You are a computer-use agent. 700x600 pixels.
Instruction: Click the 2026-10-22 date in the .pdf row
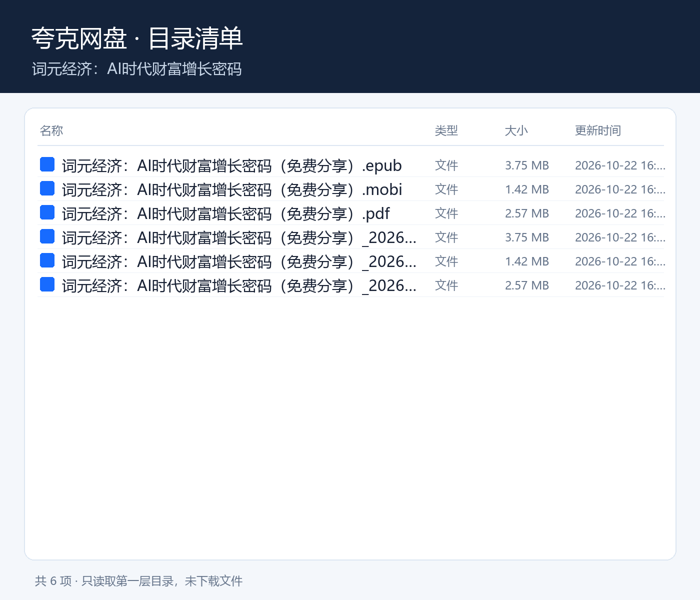620,213
